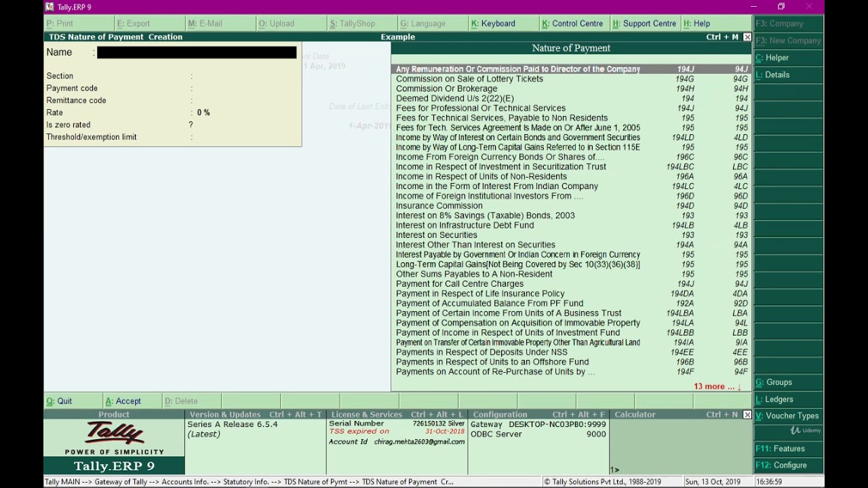Click the Name input field
The image size is (868, 488).
click(x=197, y=52)
